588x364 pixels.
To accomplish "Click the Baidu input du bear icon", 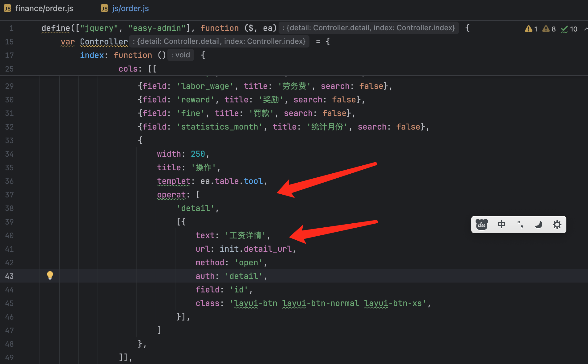I will [x=482, y=225].
